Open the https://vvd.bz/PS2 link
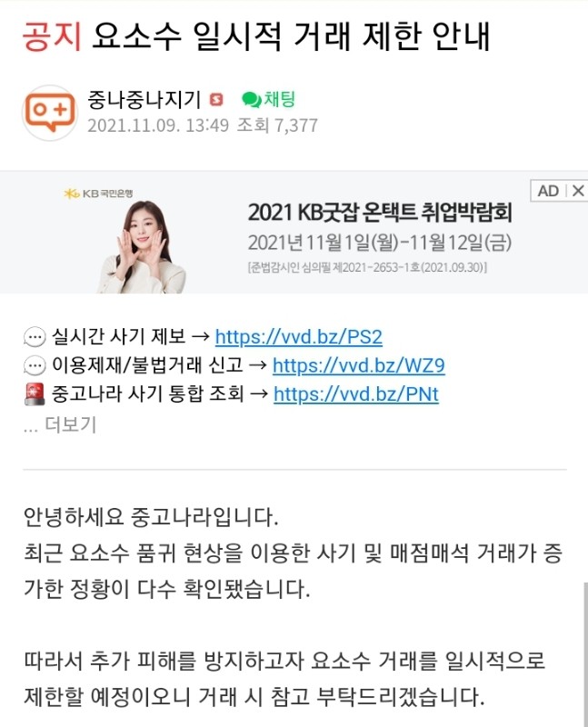The width and height of the screenshot is (588, 727). pyautogui.click(x=299, y=337)
